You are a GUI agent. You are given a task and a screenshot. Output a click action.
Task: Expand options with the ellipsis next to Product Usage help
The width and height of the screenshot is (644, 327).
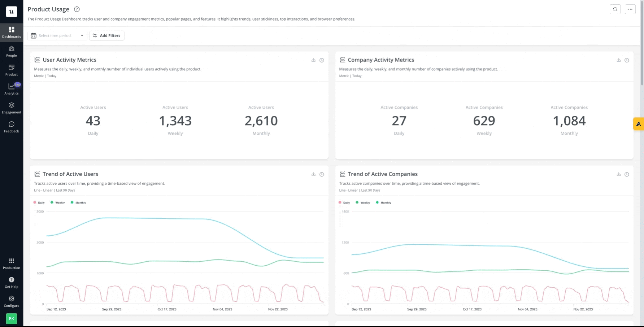pyautogui.click(x=630, y=9)
